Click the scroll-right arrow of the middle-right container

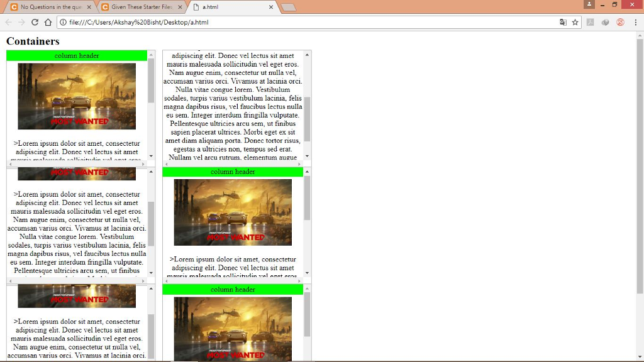(x=299, y=281)
